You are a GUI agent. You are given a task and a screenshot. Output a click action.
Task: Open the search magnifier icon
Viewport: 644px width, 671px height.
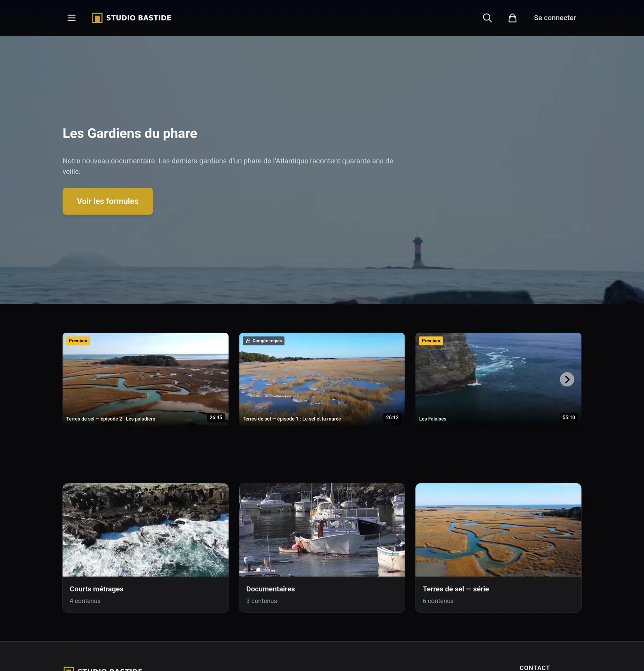coord(487,18)
